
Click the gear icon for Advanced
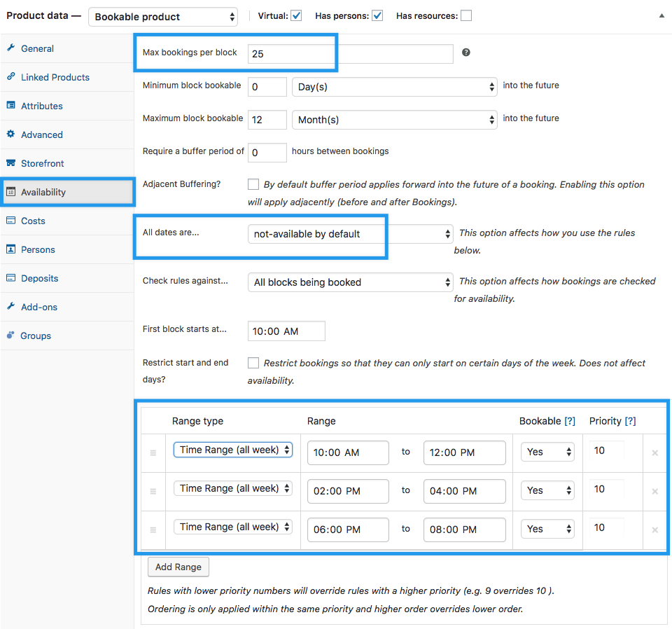click(10, 134)
